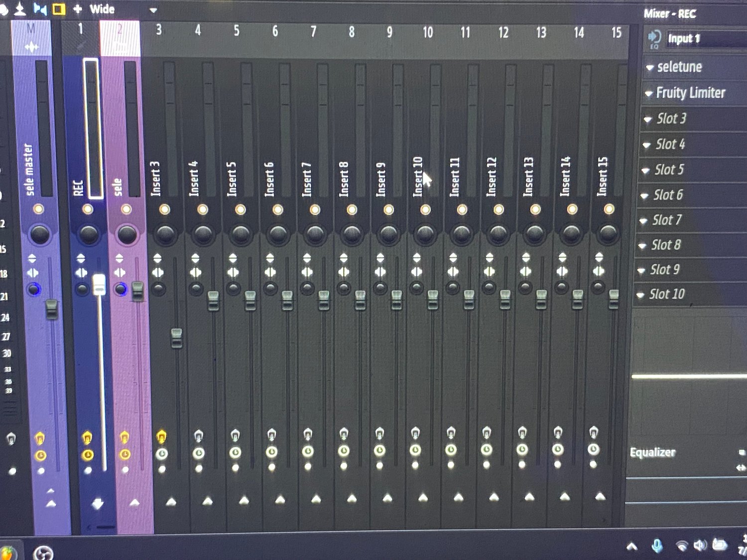Open the Slot 5 arrow menu
The width and height of the screenshot is (747, 560).
pos(646,170)
